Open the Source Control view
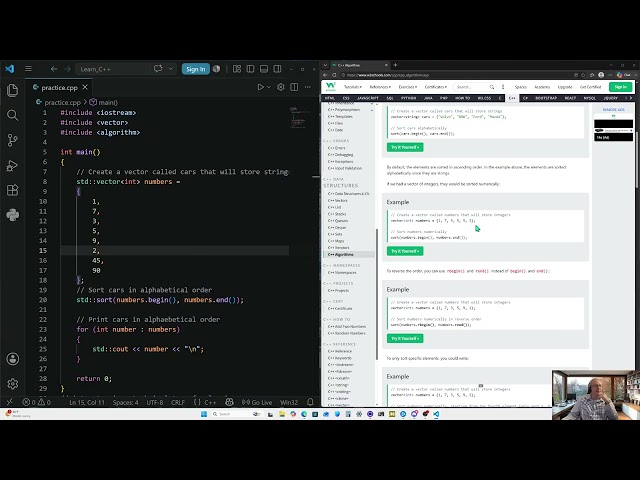The image size is (640, 480). (13, 140)
